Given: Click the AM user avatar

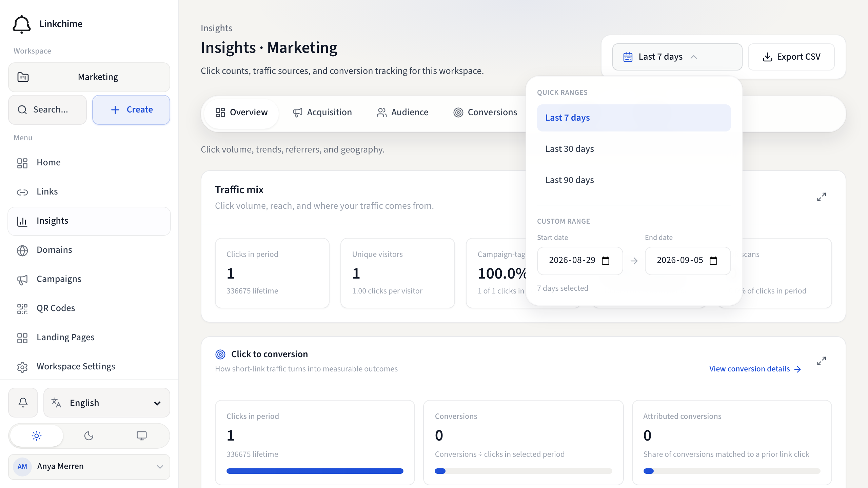Looking at the screenshot, I should (22, 467).
